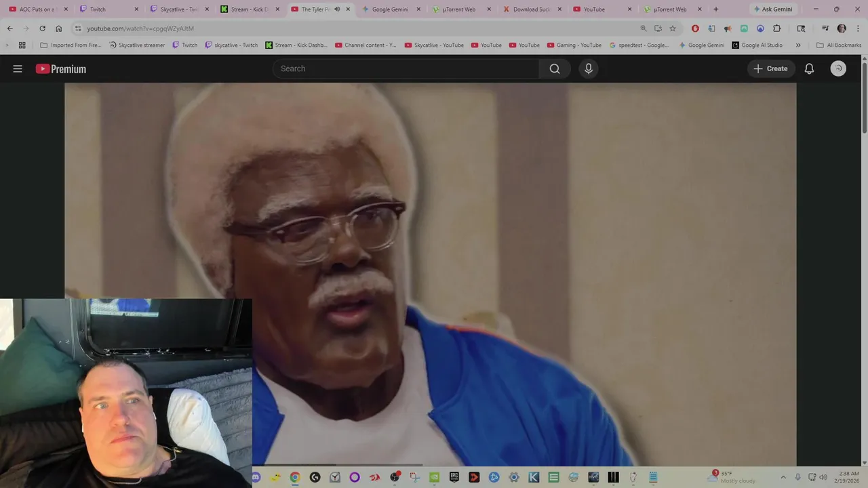Open the Kick K icon on taskbar

tap(534, 477)
